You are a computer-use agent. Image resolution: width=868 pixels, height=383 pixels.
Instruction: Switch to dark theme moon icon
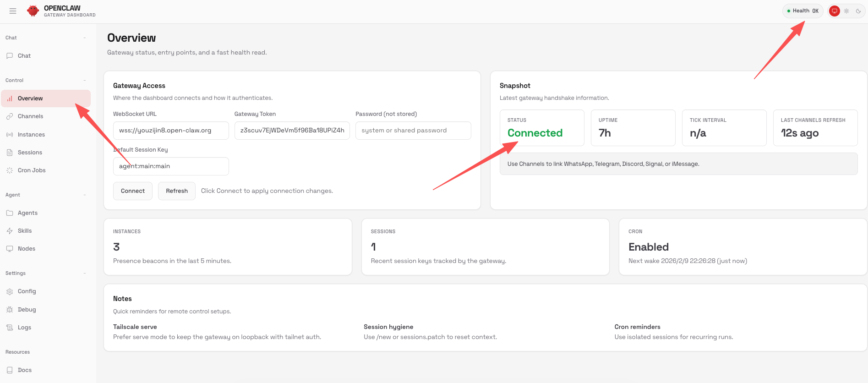pos(858,11)
